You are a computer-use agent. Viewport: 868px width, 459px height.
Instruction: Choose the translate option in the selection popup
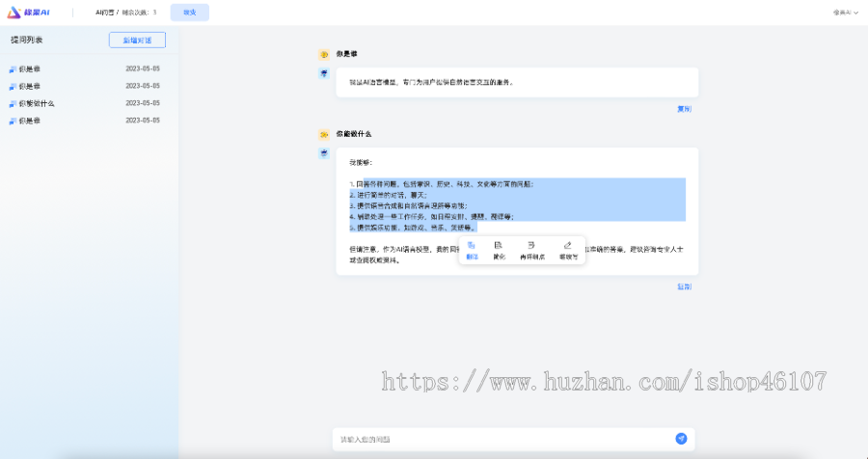[x=472, y=251]
